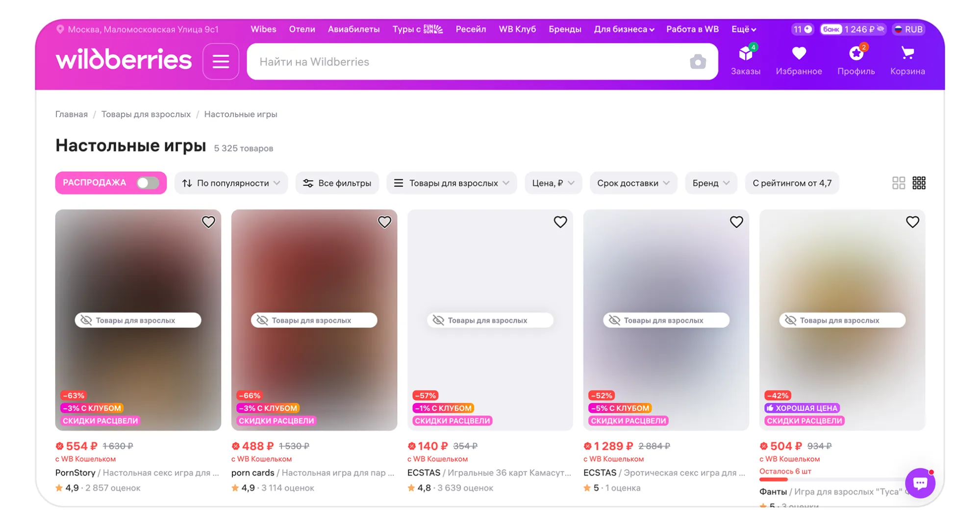Open the hamburger catalog menu

tap(221, 61)
